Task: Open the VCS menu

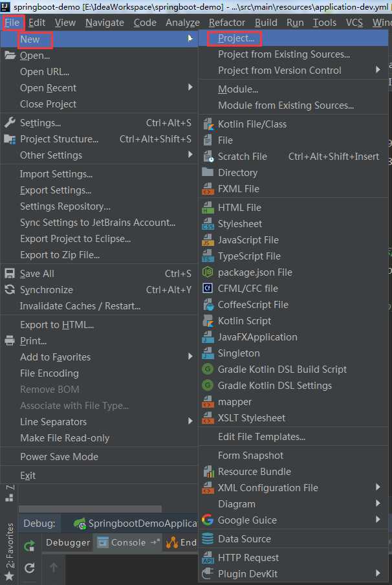Action: click(x=354, y=23)
